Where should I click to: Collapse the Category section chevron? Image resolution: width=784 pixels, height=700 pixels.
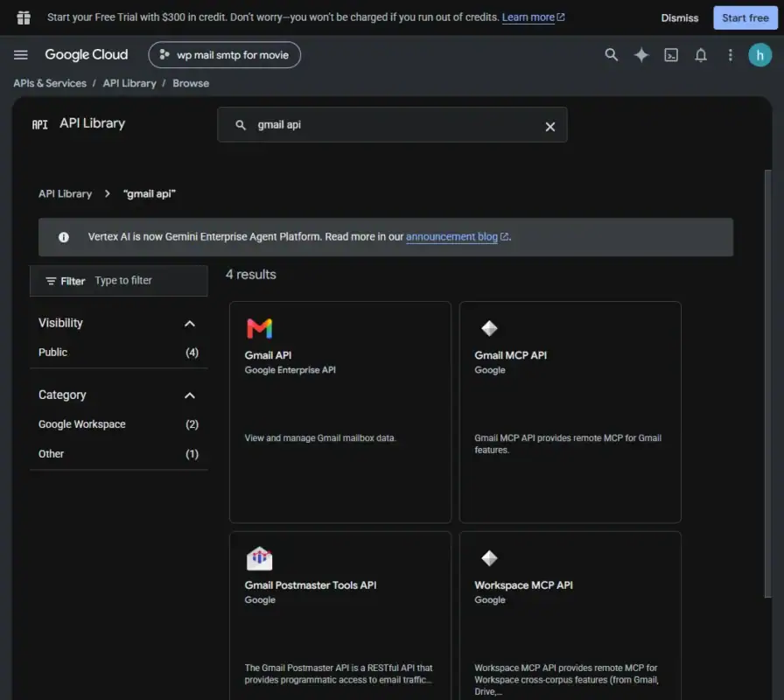point(190,395)
